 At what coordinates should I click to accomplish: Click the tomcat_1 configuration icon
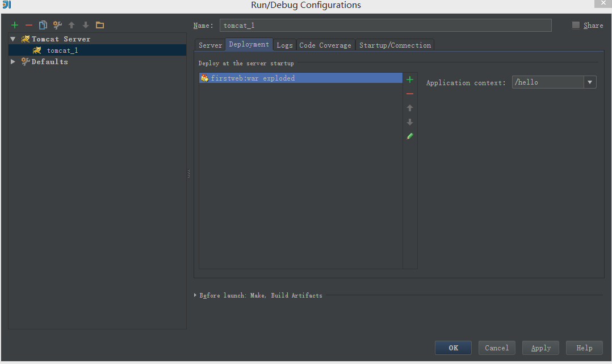tap(37, 51)
